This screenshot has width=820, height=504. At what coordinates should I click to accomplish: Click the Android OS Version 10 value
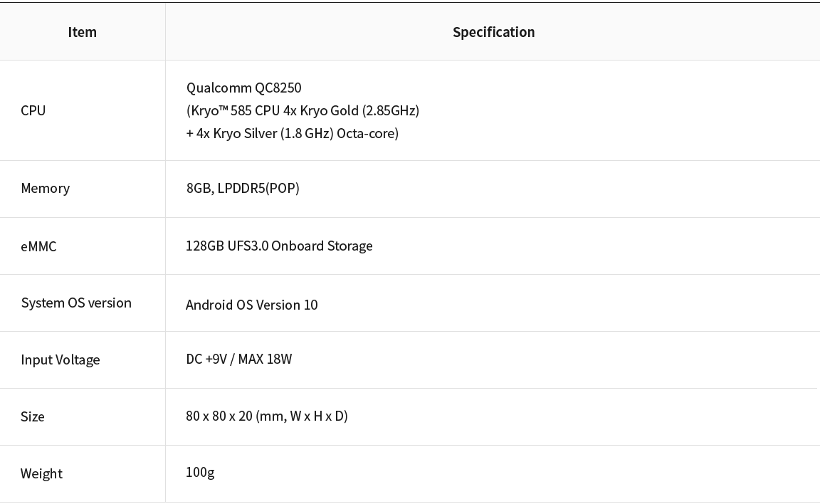[x=251, y=305]
